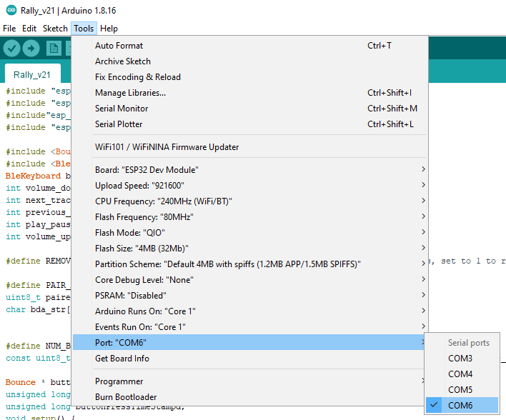Click the "#include <Bou" code line

(38, 151)
